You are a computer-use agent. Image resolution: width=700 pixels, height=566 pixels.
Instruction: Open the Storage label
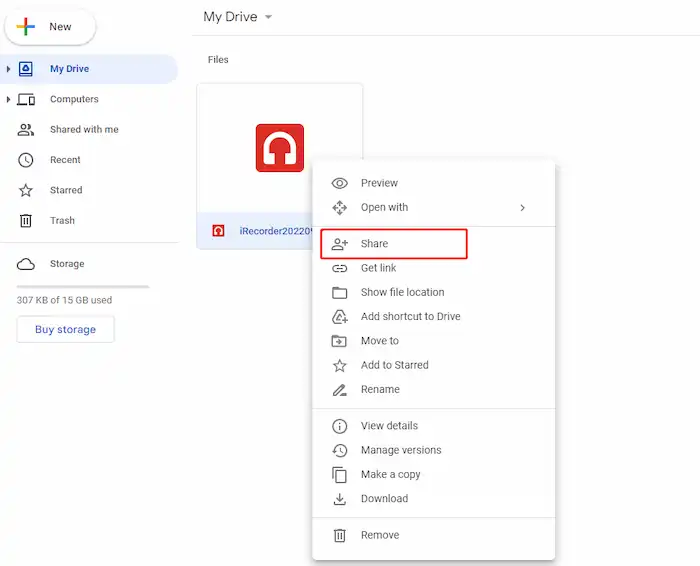coord(67,264)
